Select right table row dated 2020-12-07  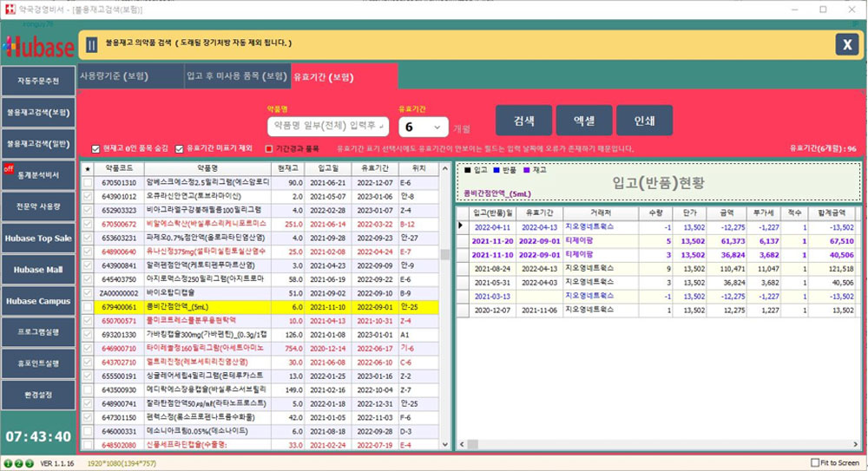[659, 311]
